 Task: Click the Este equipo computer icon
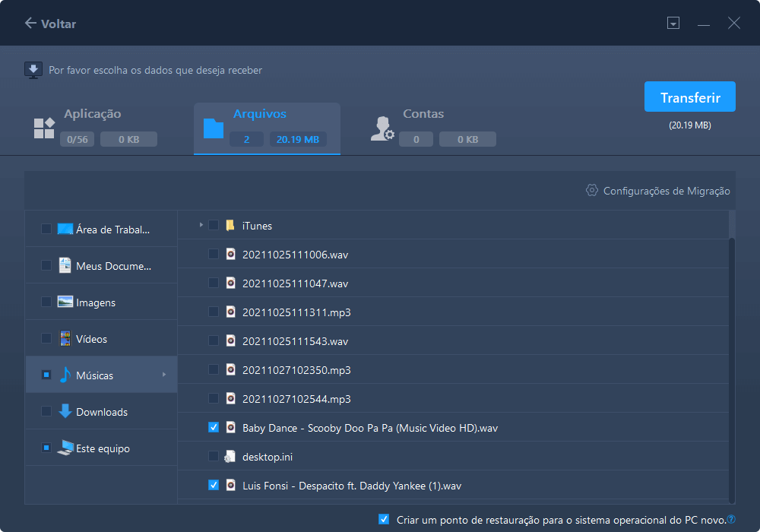tap(65, 448)
